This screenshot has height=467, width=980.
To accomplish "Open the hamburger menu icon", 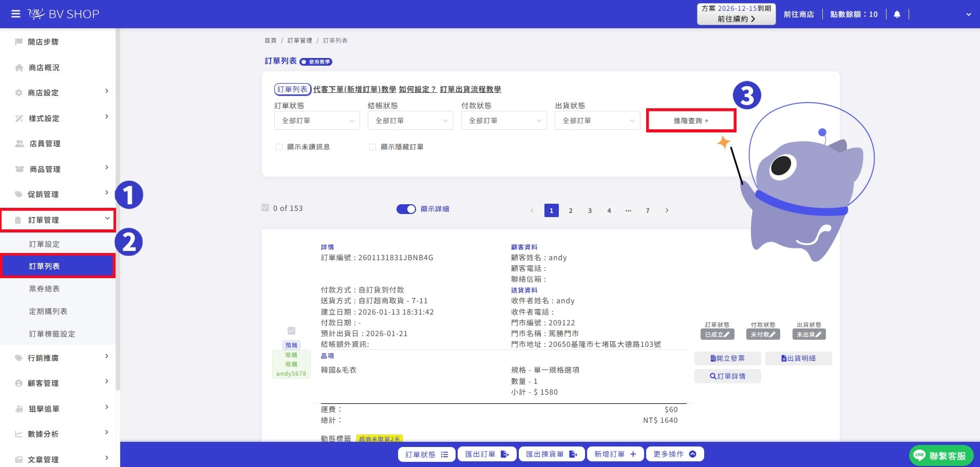I will pos(16,14).
